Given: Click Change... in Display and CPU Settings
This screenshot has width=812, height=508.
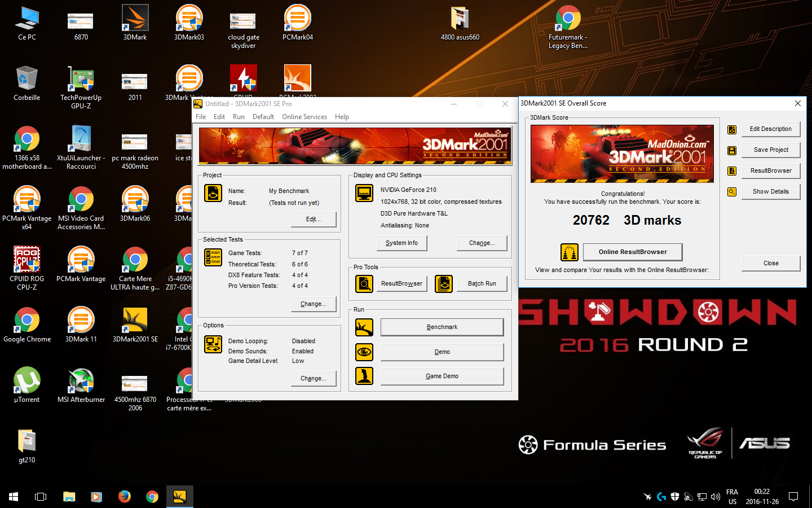Looking at the screenshot, I should pos(482,243).
